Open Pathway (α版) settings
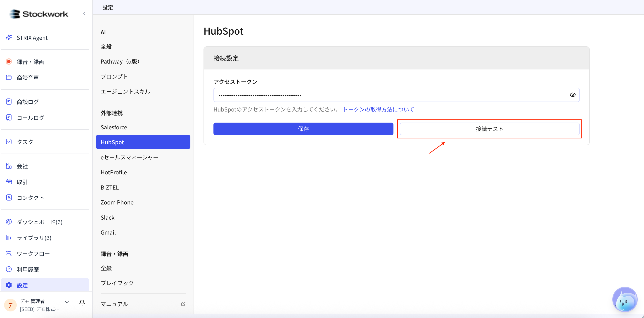 [143, 62]
